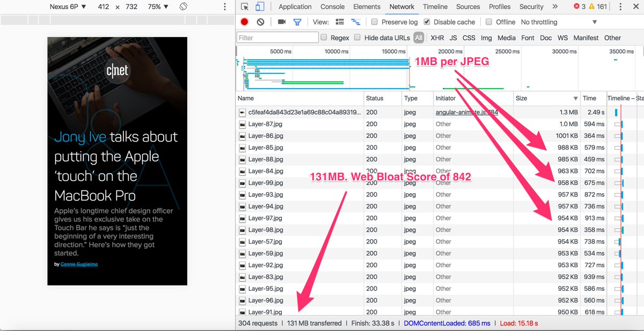Toggle the device toolbar icon

coord(260,7)
